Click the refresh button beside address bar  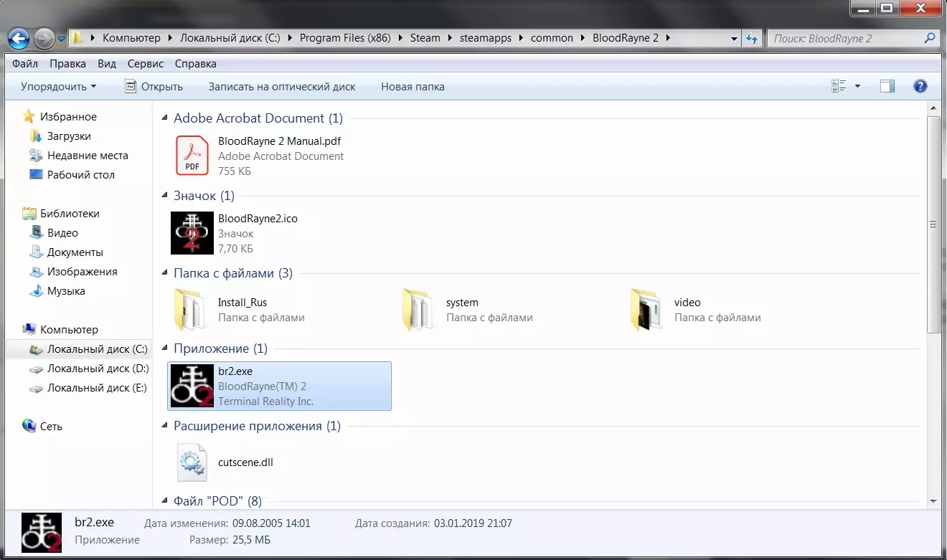[x=752, y=38]
